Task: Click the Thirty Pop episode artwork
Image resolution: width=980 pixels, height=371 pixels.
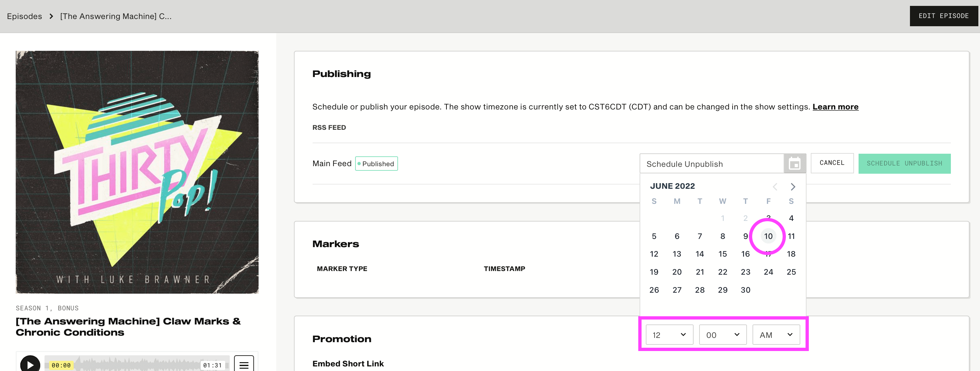Action: 137,172
